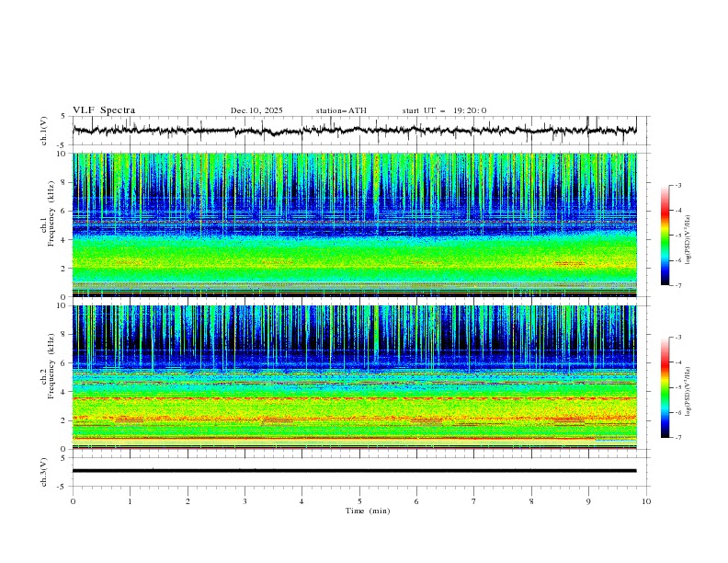This screenshot has height=563, width=728.
Task: Click the "start UT = 19:20:0" text
Action: [444, 110]
